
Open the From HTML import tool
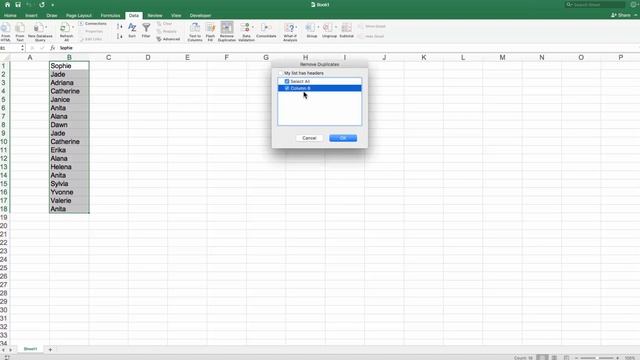(6, 32)
